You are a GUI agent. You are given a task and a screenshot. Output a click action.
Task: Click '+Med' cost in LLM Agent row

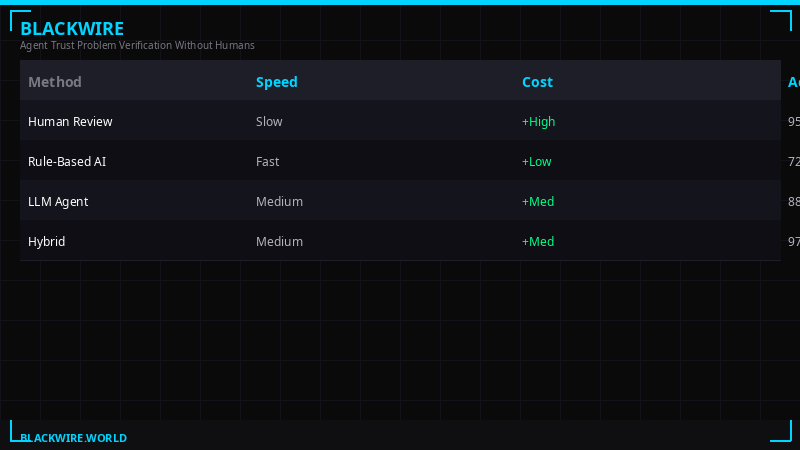(x=538, y=202)
